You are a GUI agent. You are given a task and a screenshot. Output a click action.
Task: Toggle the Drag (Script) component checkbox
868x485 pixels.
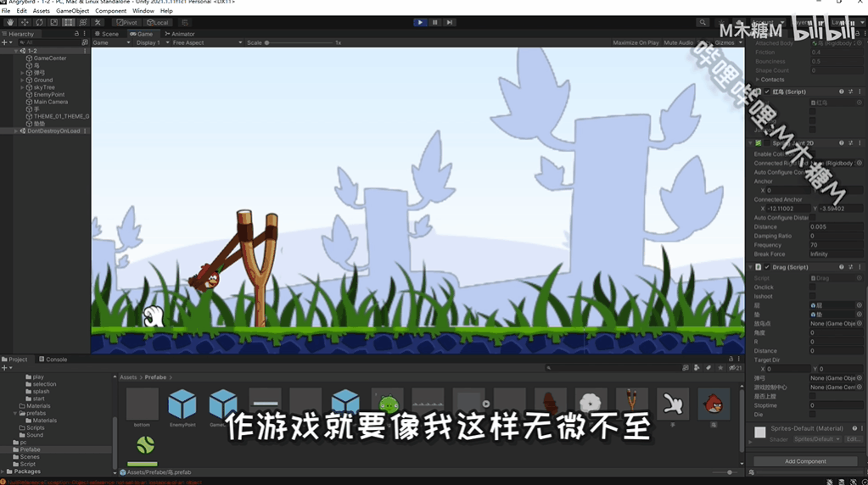(767, 267)
